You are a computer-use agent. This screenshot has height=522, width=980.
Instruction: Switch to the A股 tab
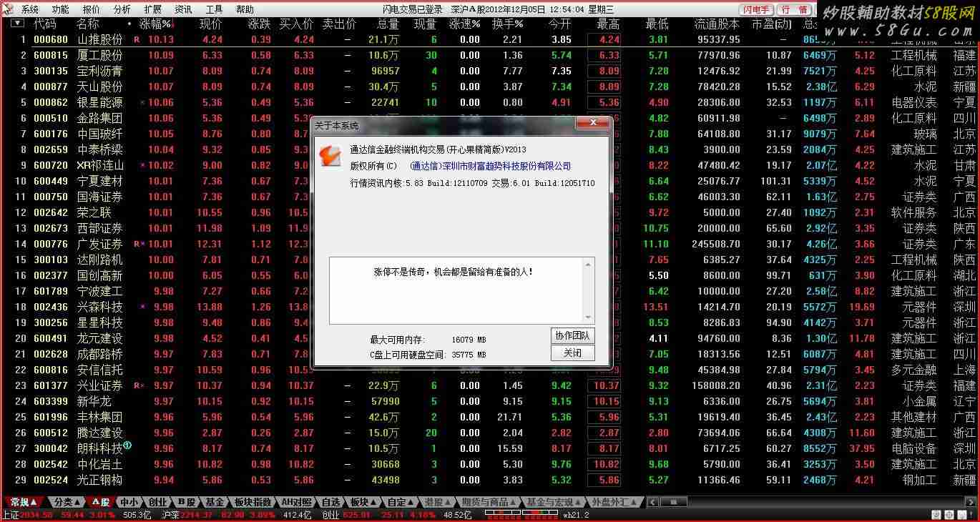[x=100, y=502]
